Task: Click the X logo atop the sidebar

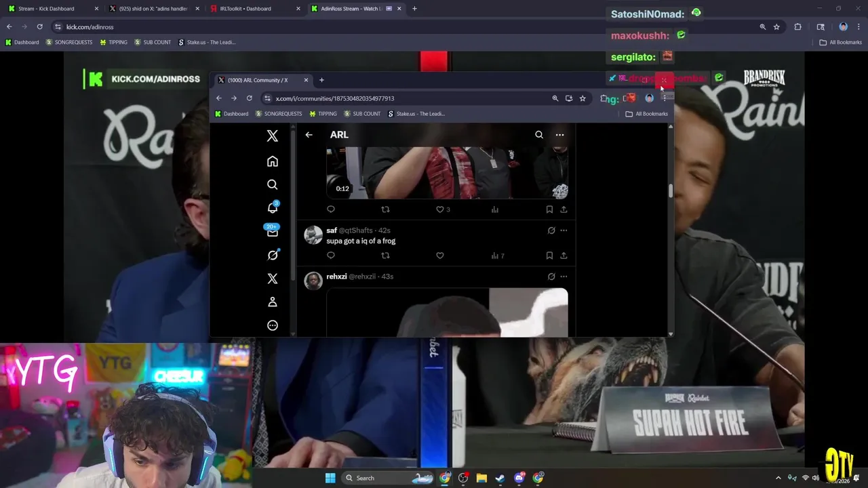Action: (x=273, y=136)
